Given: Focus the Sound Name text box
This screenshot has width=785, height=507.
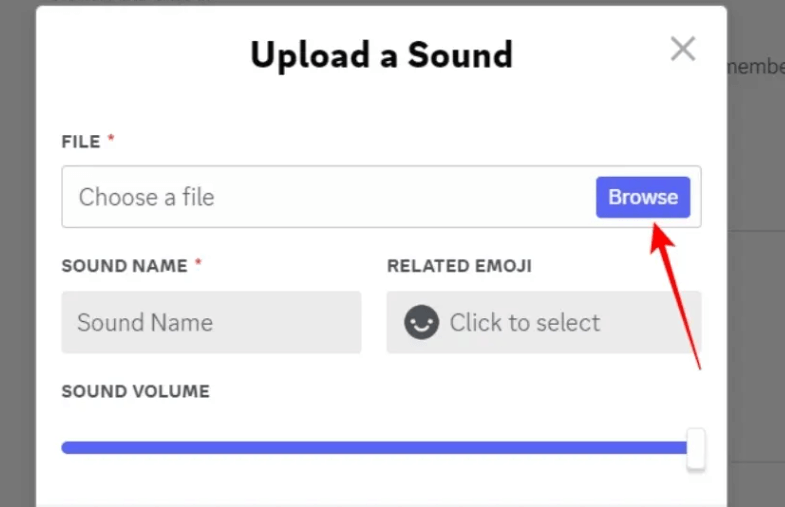Looking at the screenshot, I should pyautogui.click(x=211, y=322).
